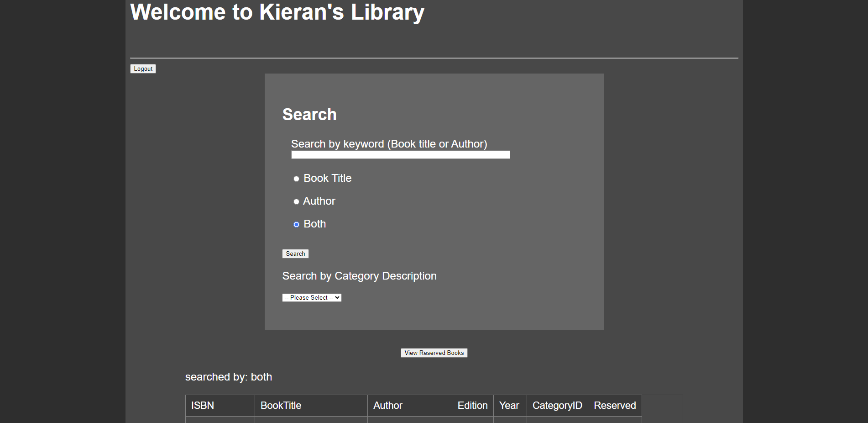Click inside the keyword search field
Viewport: 868px width, 423px height.
pos(400,154)
